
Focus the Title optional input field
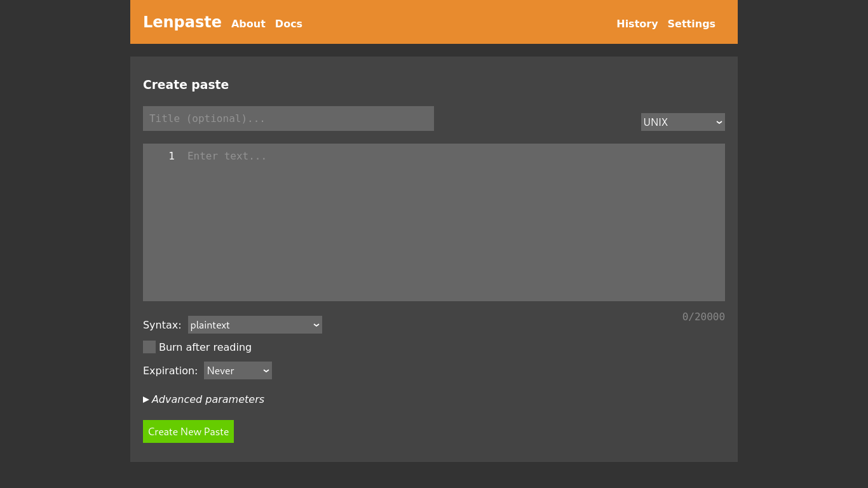(288, 118)
